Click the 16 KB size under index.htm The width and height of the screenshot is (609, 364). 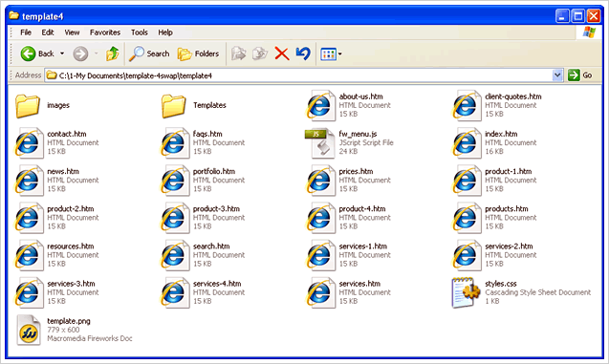(494, 151)
